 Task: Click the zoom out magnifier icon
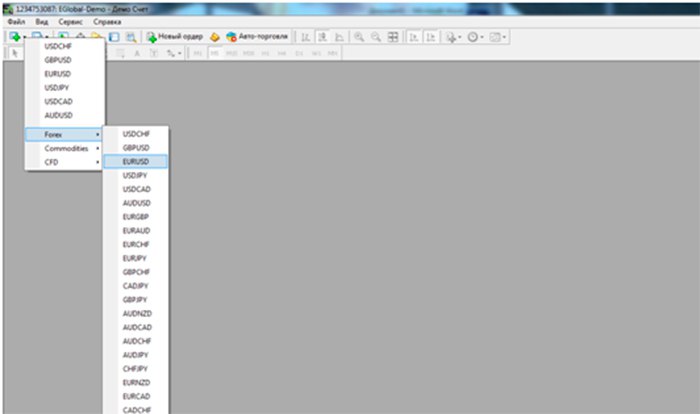tap(376, 36)
